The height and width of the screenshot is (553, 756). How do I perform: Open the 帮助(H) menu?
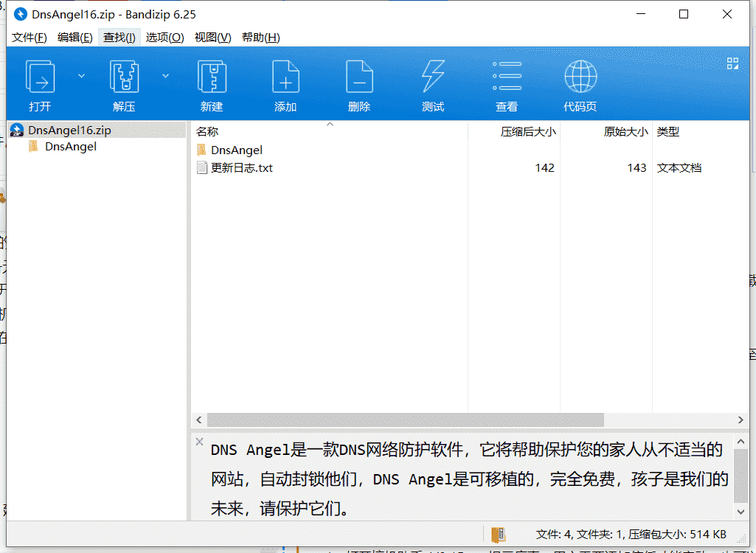tap(261, 38)
